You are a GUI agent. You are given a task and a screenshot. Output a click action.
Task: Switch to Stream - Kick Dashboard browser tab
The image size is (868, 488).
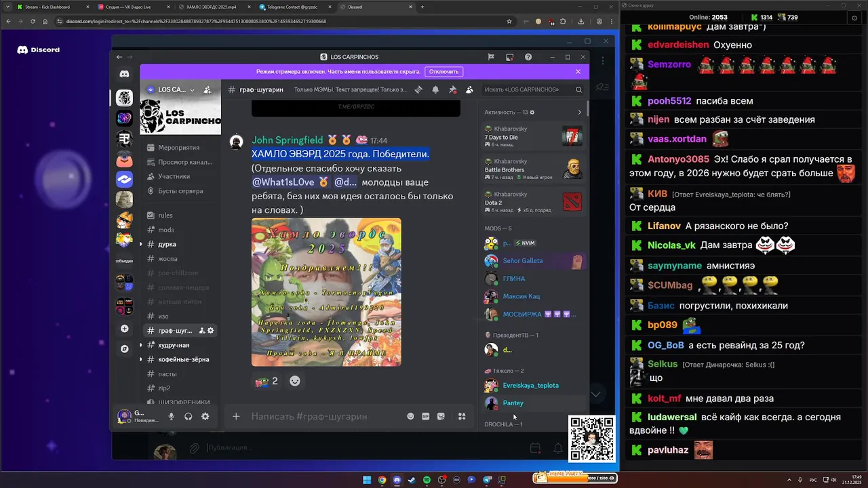click(52, 7)
